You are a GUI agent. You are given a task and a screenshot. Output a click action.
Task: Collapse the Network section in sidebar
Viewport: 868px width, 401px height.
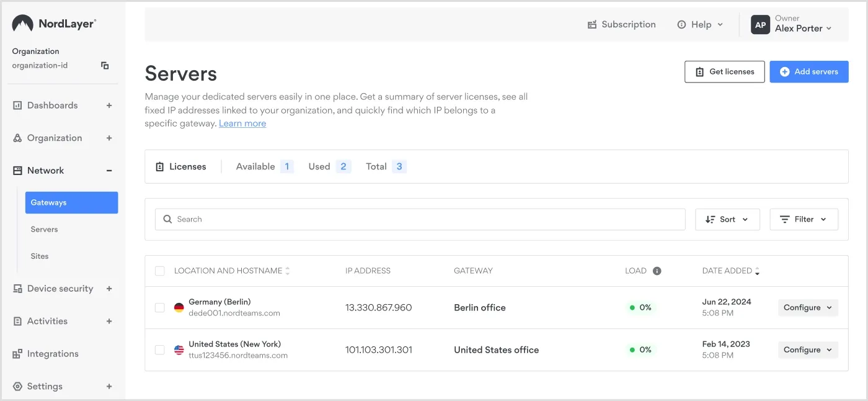(x=110, y=170)
